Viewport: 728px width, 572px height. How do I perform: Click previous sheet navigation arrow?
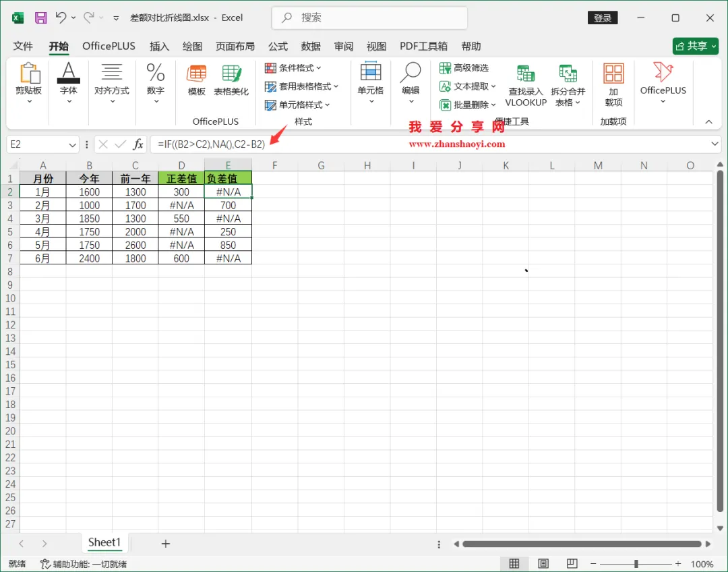[x=21, y=543]
